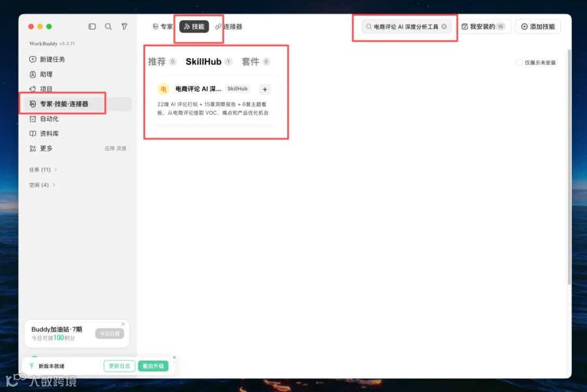Open 更多 sidebar item
This screenshot has height=392, width=587.
[x=41, y=148]
